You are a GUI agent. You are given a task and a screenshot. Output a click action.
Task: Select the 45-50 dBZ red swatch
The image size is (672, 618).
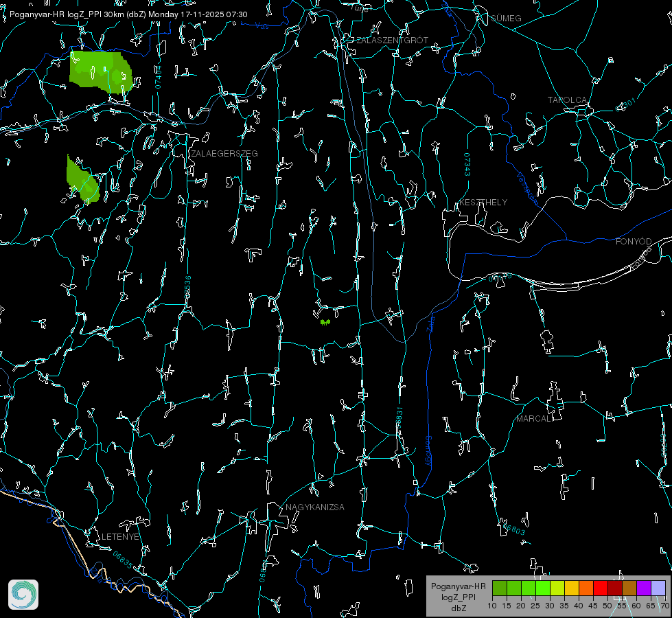pos(601,588)
